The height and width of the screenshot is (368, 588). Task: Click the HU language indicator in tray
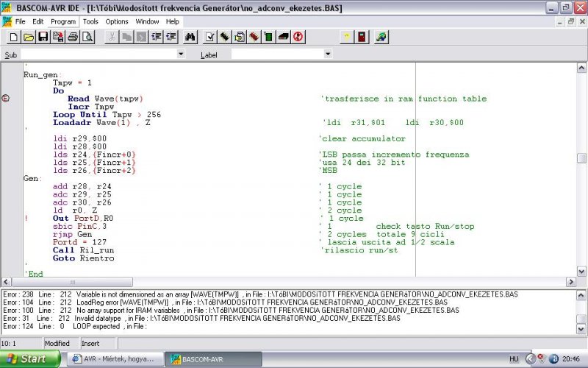pyautogui.click(x=514, y=359)
